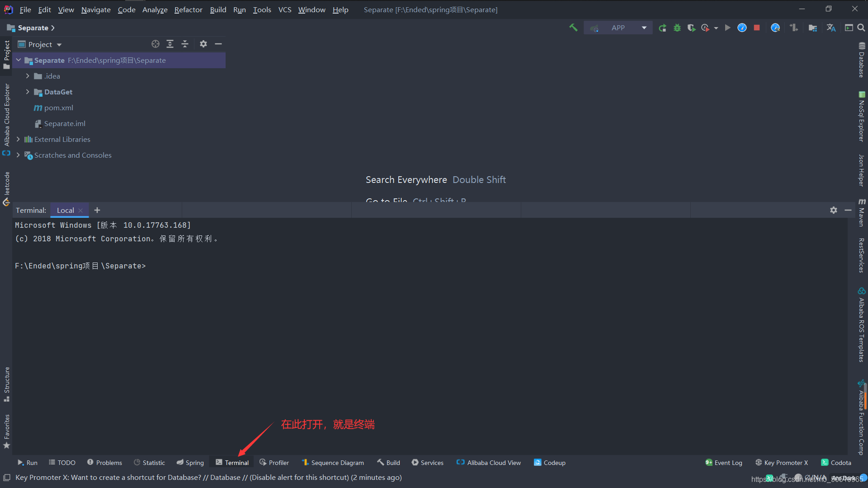Toggle tool window bars icon in status bar
Screen dimensions: 868x488
7,478
